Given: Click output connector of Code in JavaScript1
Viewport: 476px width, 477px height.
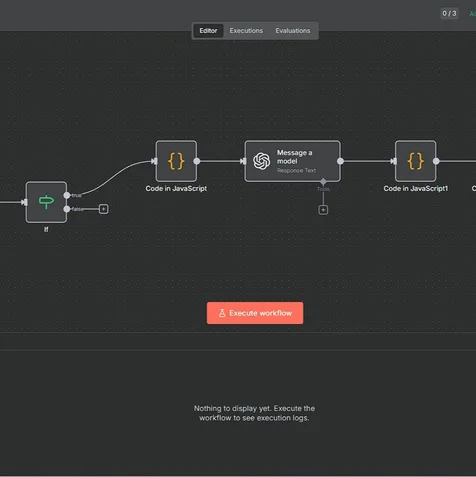Looking at the screenshot, I should coord(436,161).
